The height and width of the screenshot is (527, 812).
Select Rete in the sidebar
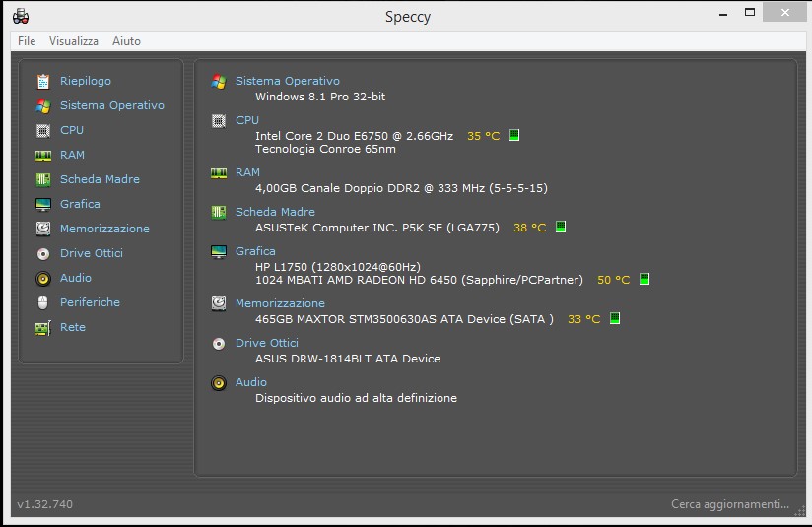(73, 327)
